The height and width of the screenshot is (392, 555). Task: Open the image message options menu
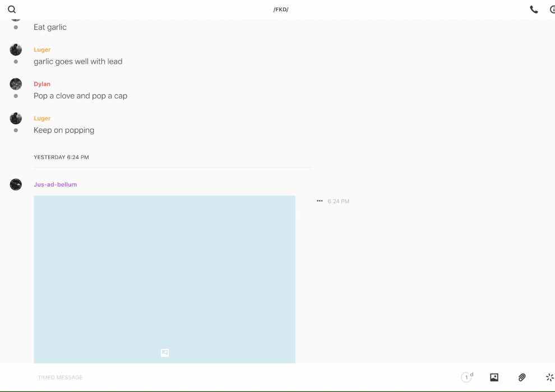(x=320, y=201)
